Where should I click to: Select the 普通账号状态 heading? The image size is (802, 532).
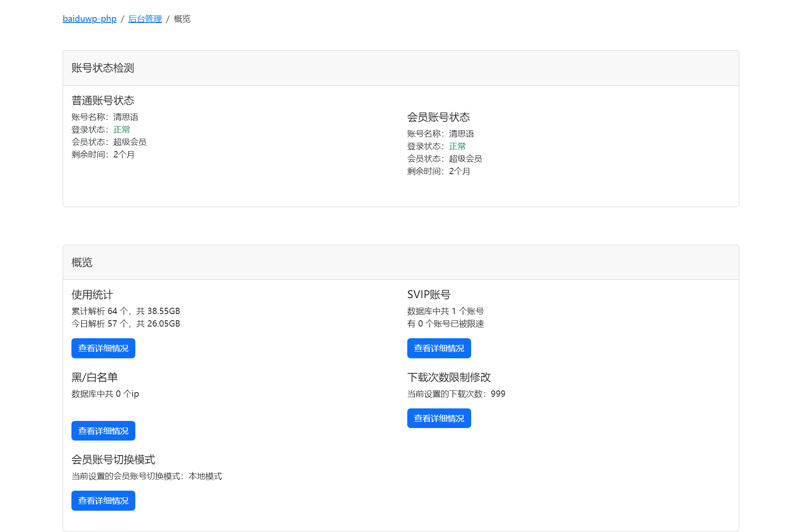tap(103, 101)
